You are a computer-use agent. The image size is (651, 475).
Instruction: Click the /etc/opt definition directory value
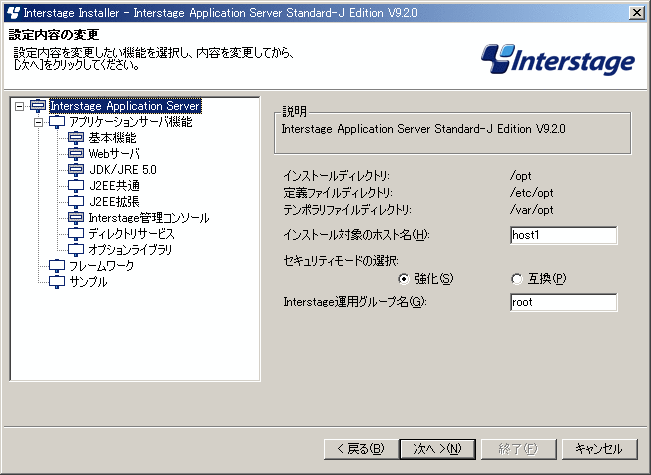click(x=532, y=193)
